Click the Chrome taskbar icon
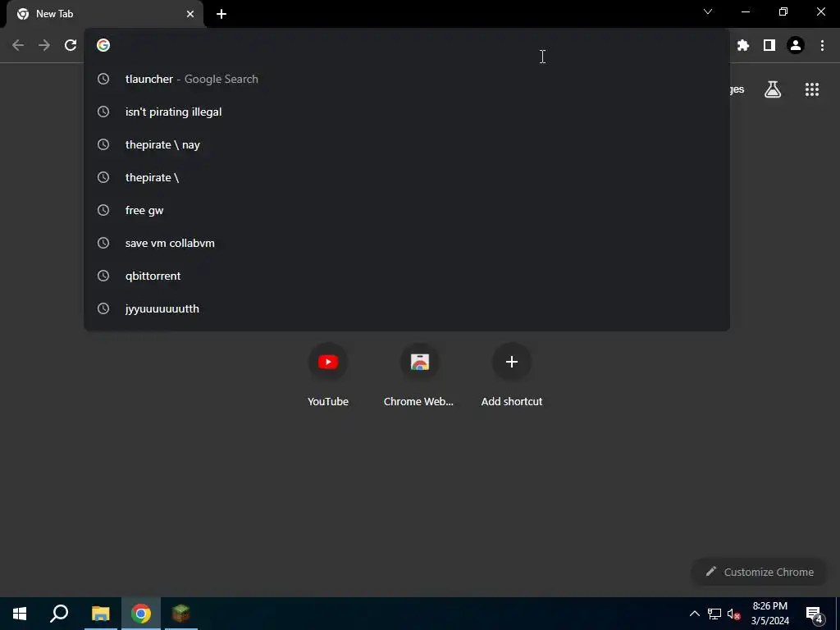 point(141,614)
